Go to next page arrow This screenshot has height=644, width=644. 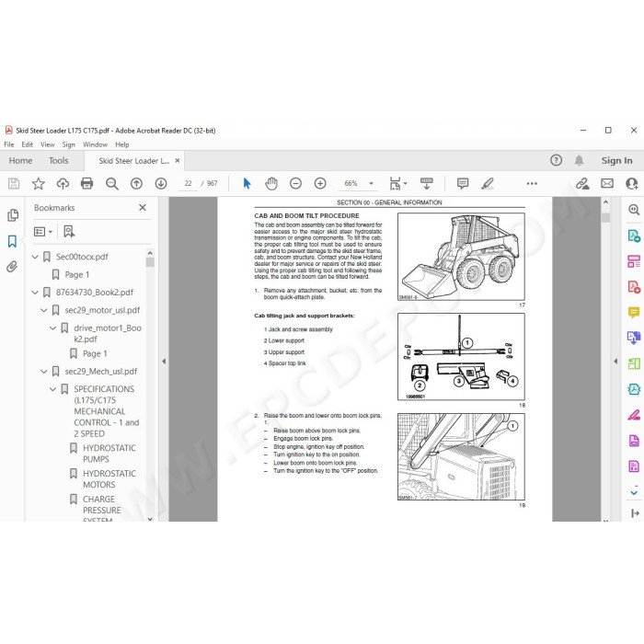click(x=161, y=184)
